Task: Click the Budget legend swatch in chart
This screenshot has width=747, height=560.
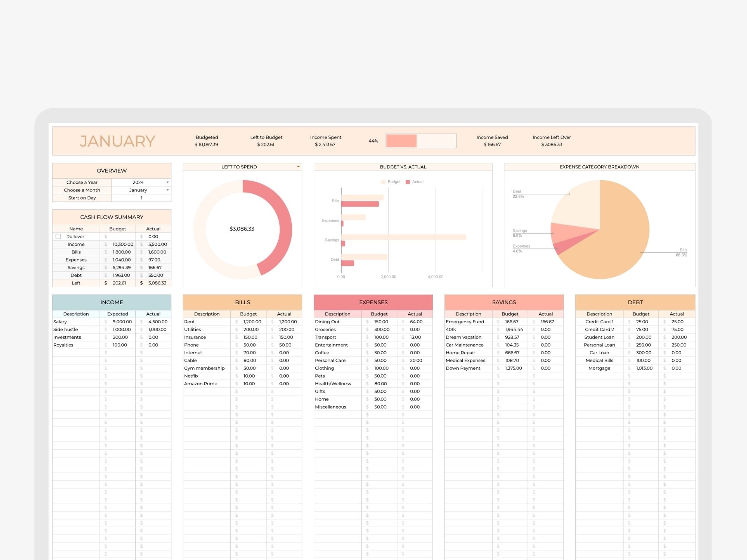Action: coord(383,182)
